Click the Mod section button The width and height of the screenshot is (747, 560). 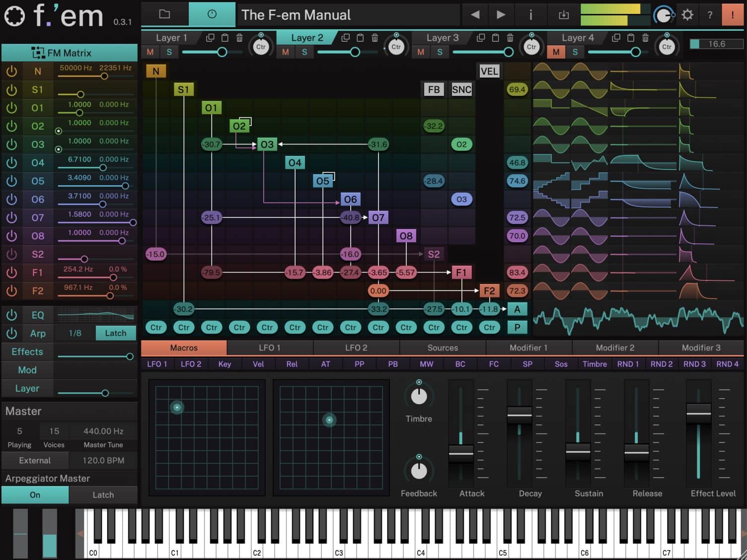[27, 370]
